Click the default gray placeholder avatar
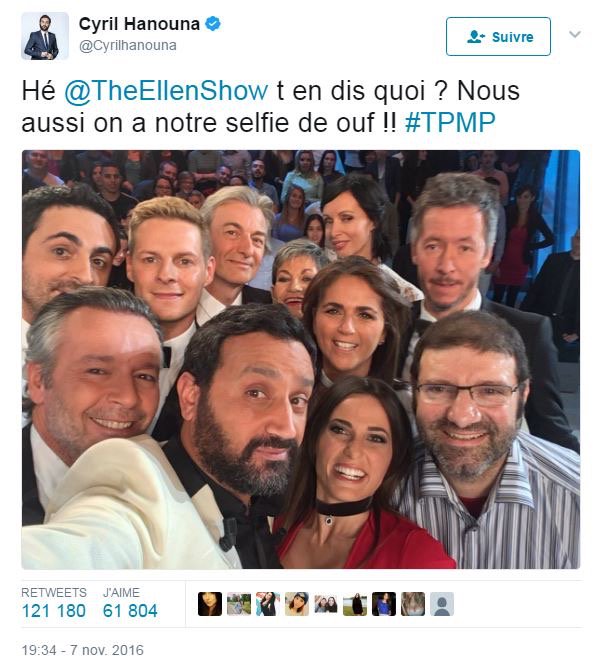Viewport: 607px width, 661px height. coord(442,604)
